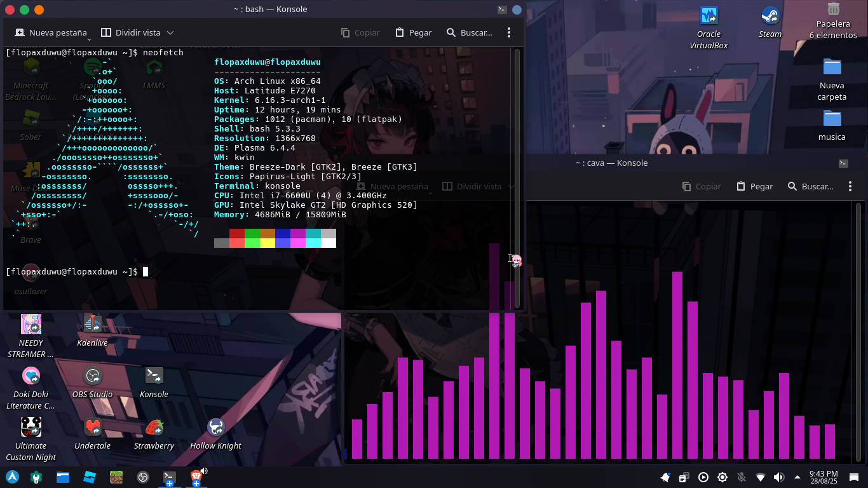
Task: Select the Oracle VirtualBox desktop icon
Action: [709, 27]
